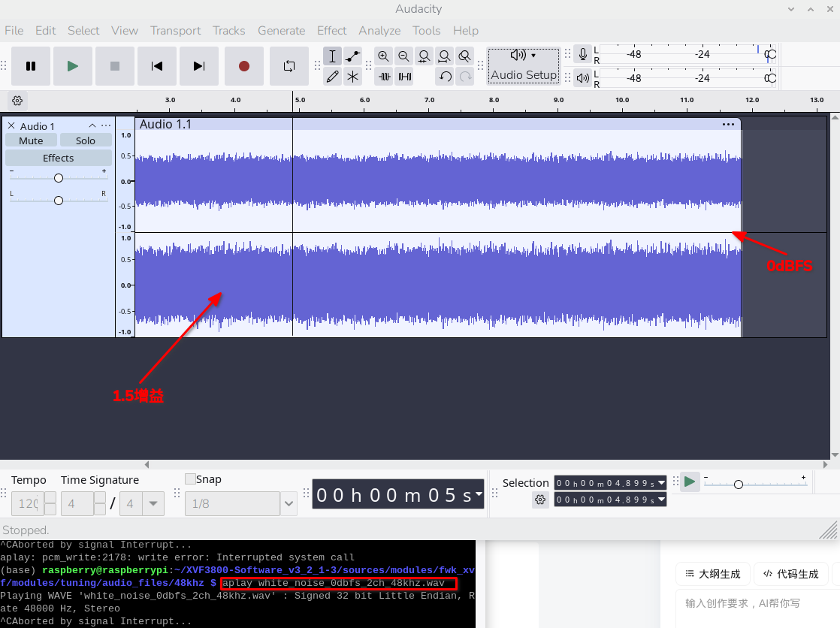The image size is (840, 628).
Task: Zoom out of the waveform
Action: click(x=404, y=56)
